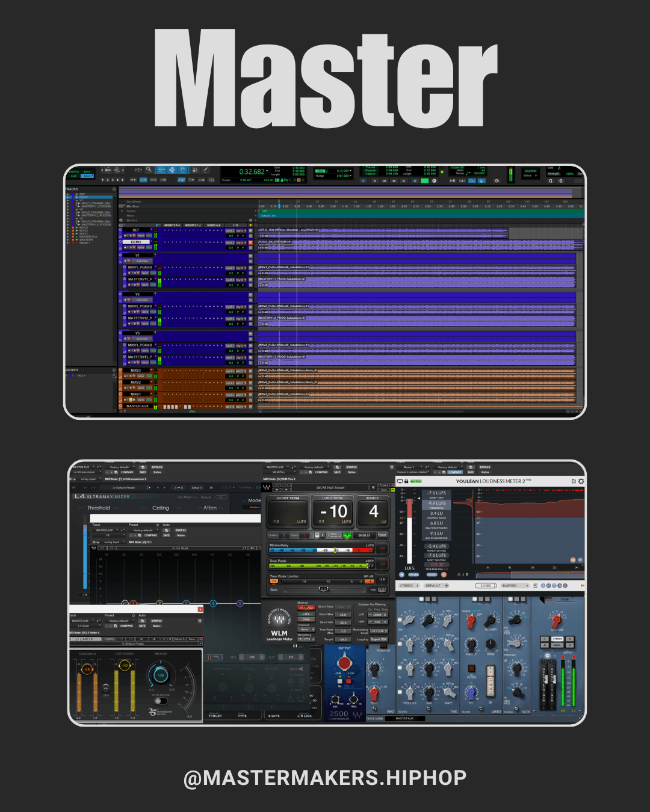Image resolution: width=650 pixels, height=812 pixels.
Task: Toggle the L1 Limiter Auto Release switch
Action: point(161,701)
